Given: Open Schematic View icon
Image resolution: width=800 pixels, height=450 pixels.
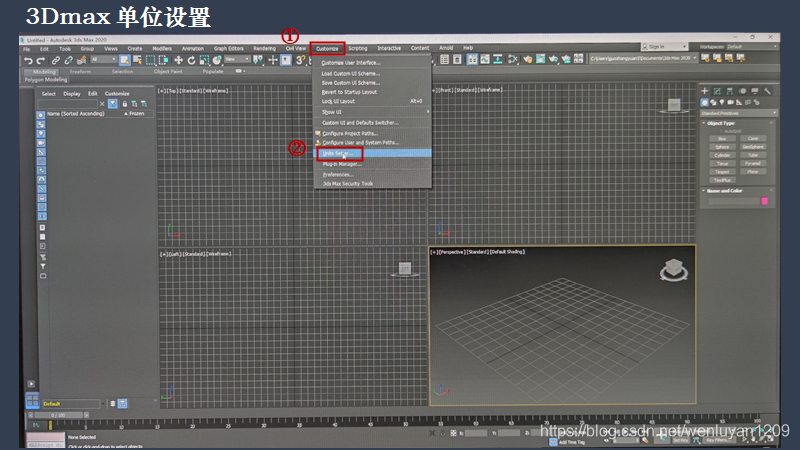Looking at the screenshot, I should click(497, 60).
